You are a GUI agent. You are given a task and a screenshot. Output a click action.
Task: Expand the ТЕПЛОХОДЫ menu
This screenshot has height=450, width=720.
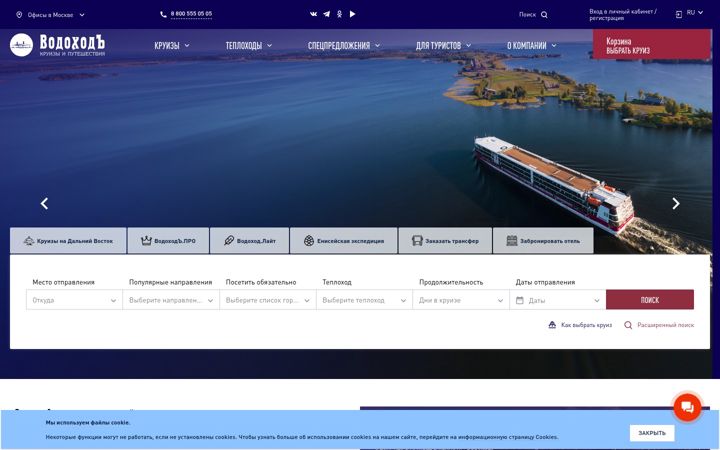pyautogui.click(x=248, y=45)
